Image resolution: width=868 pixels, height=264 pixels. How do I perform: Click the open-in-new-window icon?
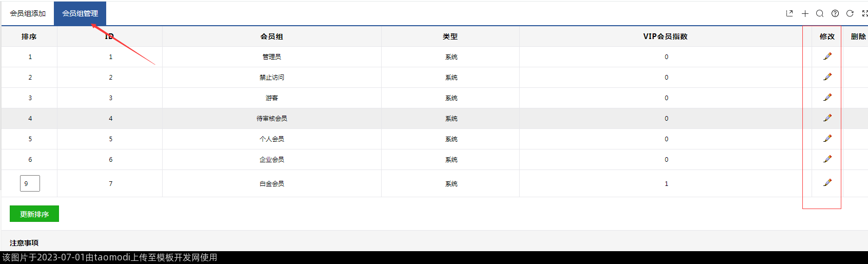(790, 13)
